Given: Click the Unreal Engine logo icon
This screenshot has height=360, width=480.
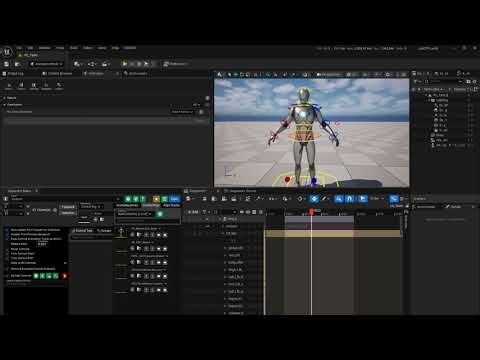Looking at the screenshot, I should 7,52.
